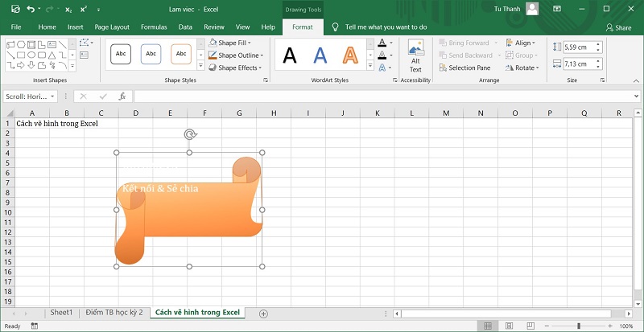Select the orange gradient WordArt style A
The height and width of the screenshot is (332, 644).
click(350, 55)
